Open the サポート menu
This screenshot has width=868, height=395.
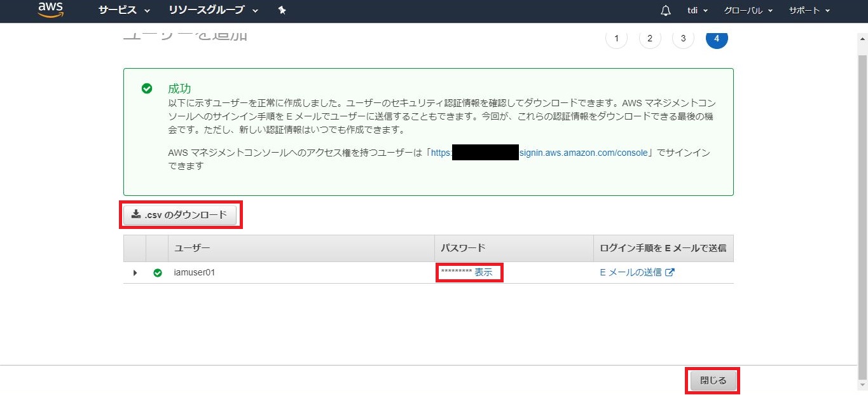(x=809, y=11)
